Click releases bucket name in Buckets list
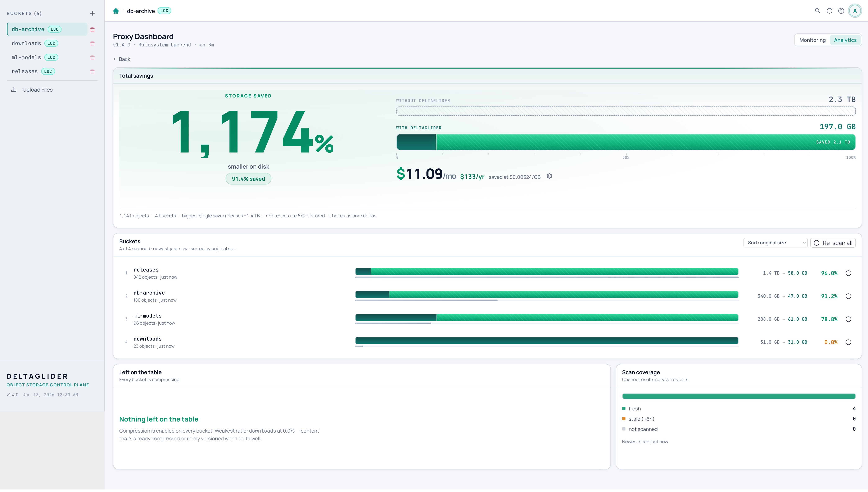868x492 pixels. [x=146, y=270]
